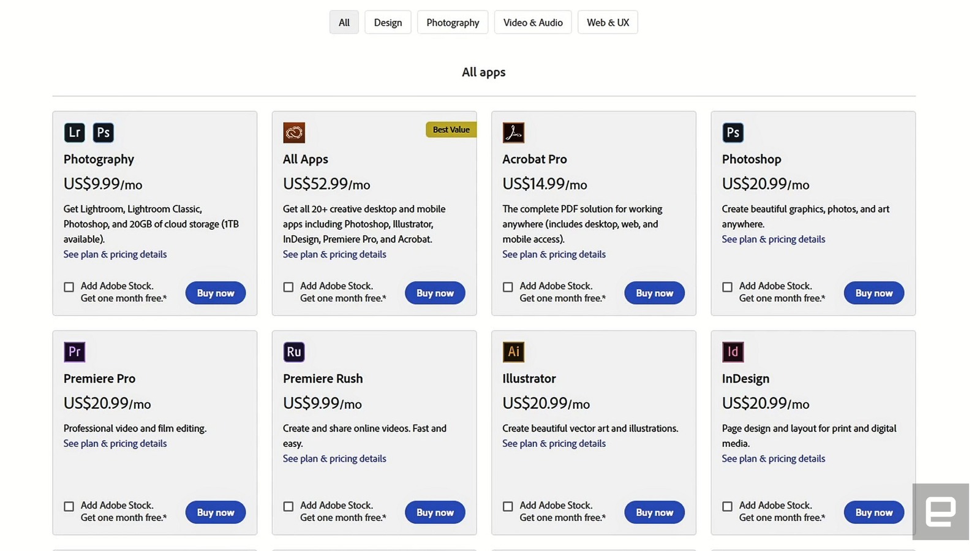Tick Add Adobe Stock checkbox under Illustrator
The height and width of the screenshot is (551, 980).
508,506
